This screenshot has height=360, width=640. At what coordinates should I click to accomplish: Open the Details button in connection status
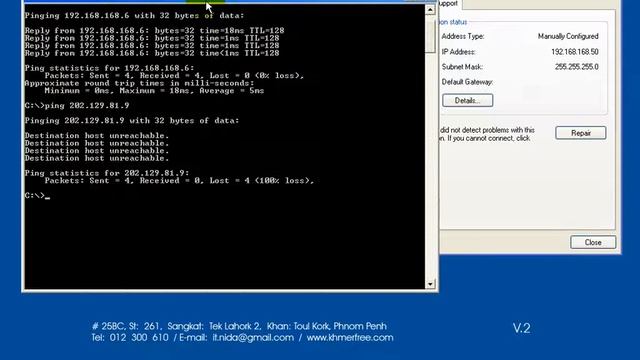pyautogui.click(x=467, y=100)
